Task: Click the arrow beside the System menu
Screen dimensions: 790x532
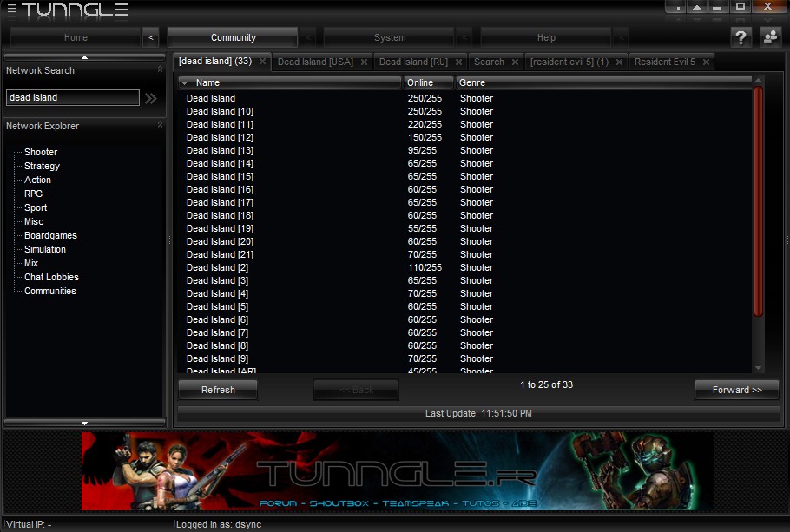Action: pyautogui.click(x=464, y=38)
